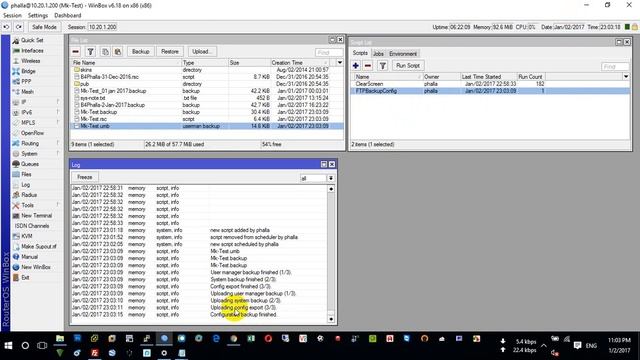Expand the IPv6 submenu
640x360 pixels.
point(27,112)
